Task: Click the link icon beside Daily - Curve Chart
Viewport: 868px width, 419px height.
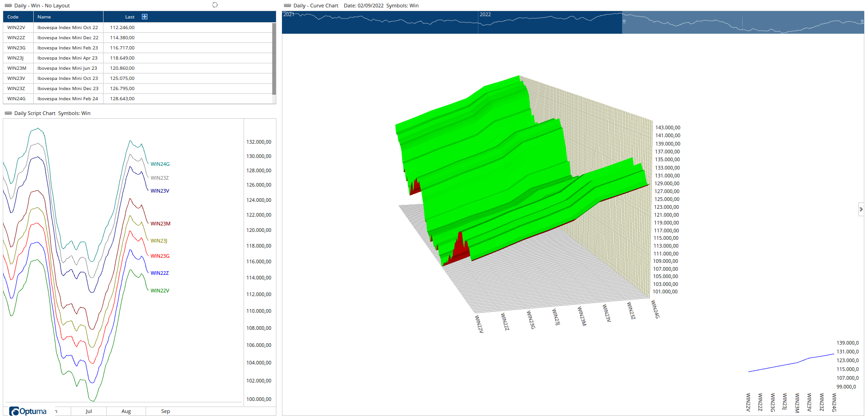Action: (287, 6)
